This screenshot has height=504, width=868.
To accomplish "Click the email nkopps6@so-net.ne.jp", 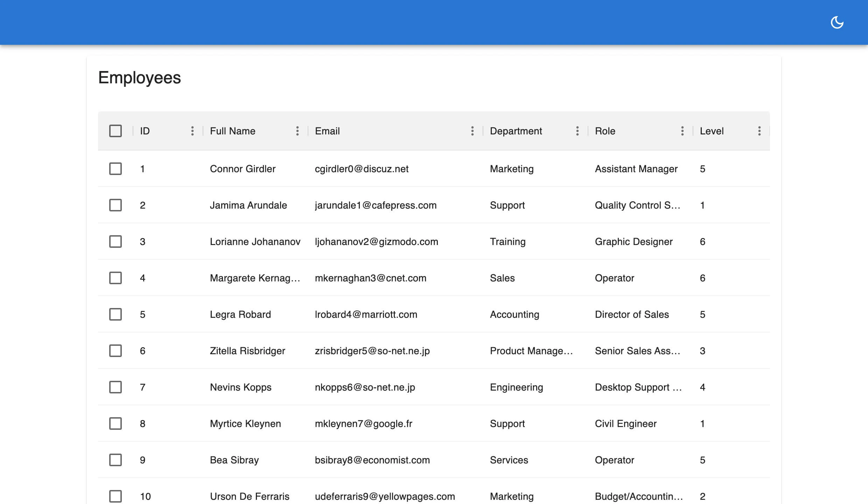I will tap(365, 387).
